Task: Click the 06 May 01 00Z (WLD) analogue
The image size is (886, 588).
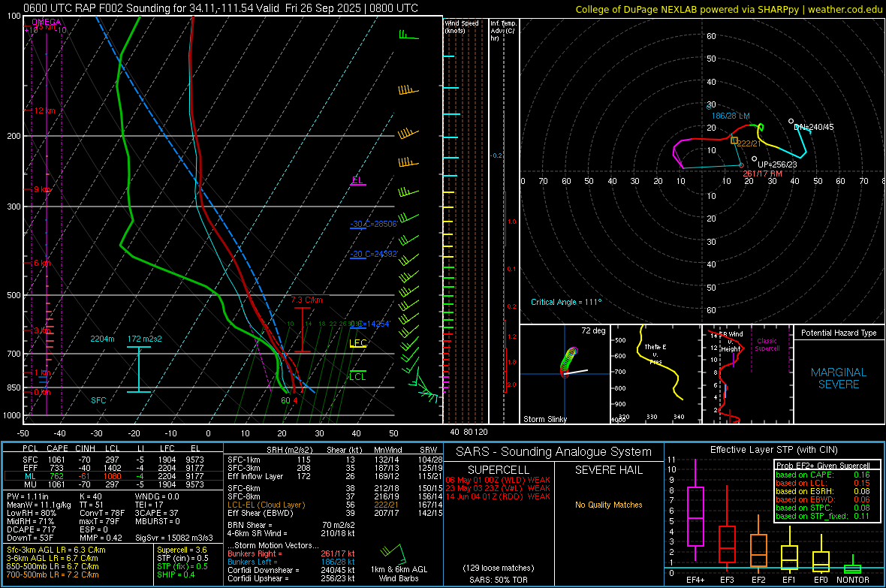Action: [498, 480]
